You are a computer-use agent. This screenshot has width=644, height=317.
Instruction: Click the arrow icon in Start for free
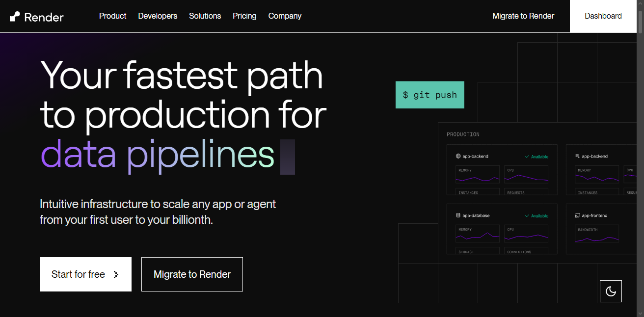[x=116, y=274]
